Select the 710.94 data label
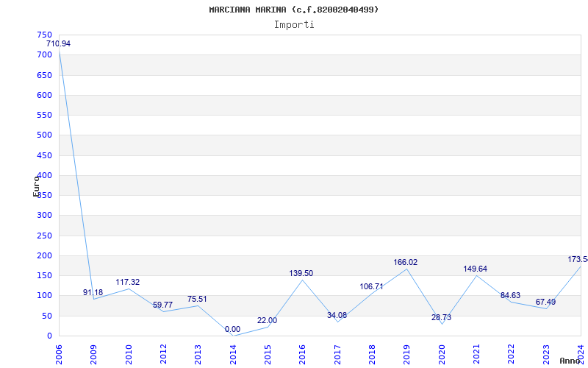588x368 pixels. 58,43
